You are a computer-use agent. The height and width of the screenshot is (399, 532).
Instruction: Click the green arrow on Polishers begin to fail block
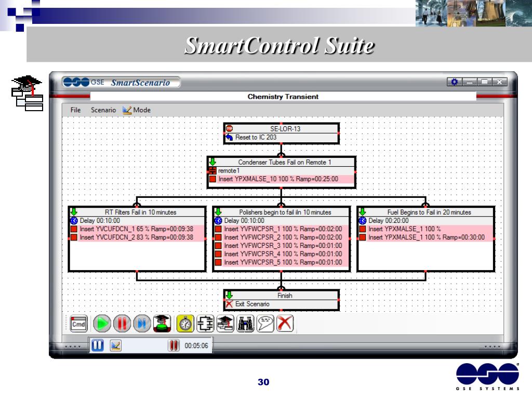218,212
